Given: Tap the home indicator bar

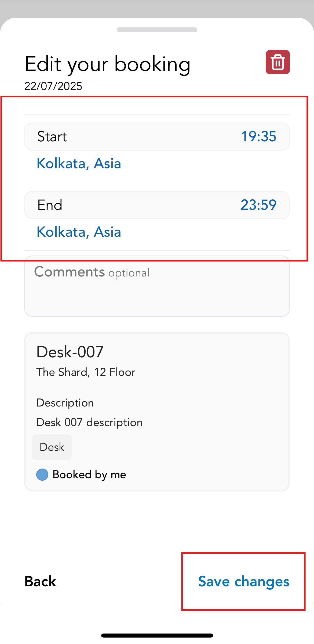Looking at the screenshot, I should [x=157, y=635].
